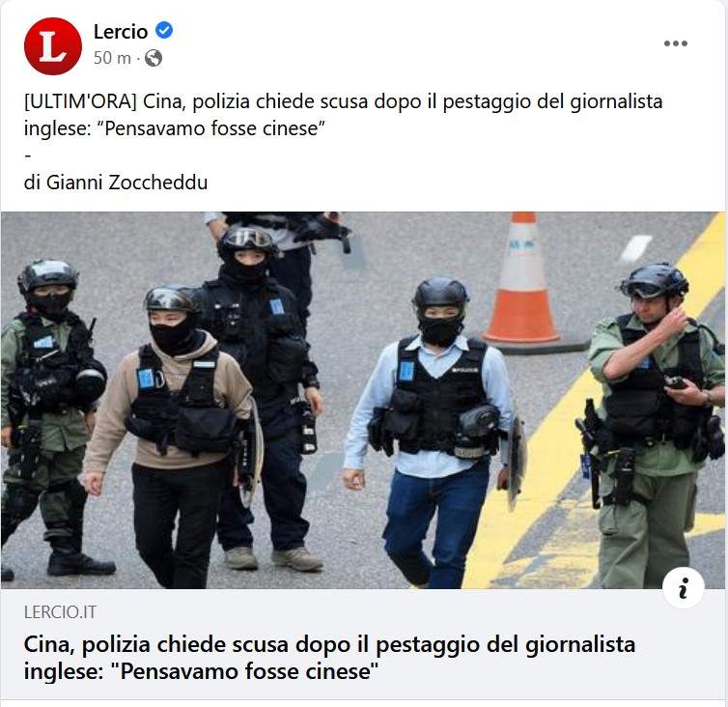This screenshot has height=707, width=728.
Task: Open the article headline link below the photo
Action: click(329, 658)
